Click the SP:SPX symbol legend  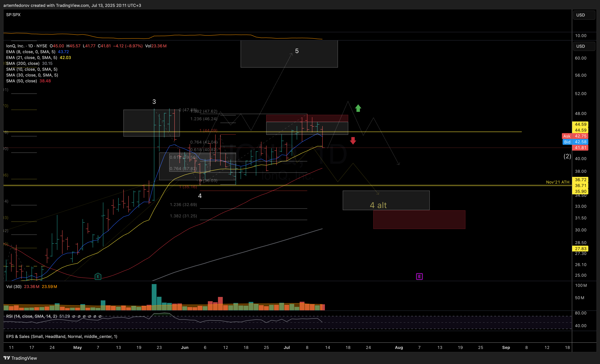click(13, 15)
